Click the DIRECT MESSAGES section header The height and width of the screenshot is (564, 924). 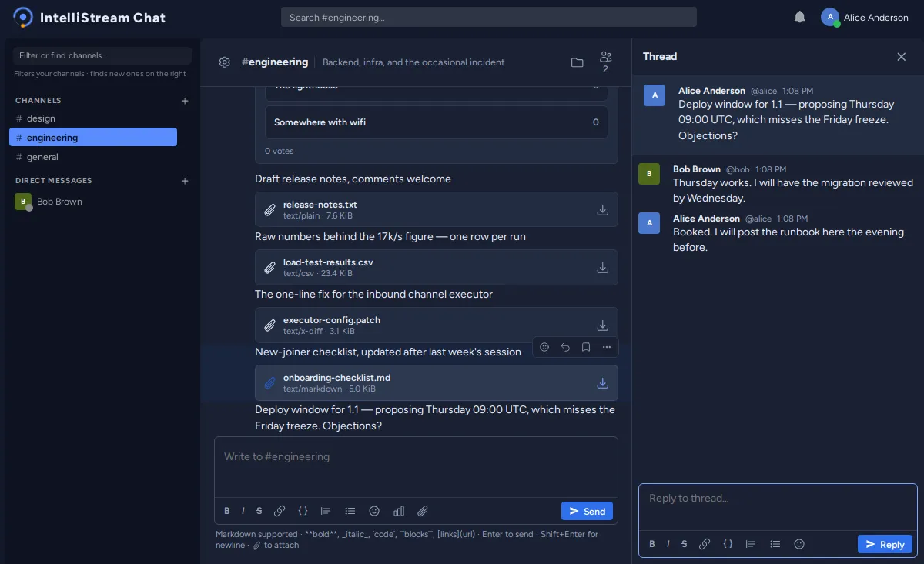(54, 181)
